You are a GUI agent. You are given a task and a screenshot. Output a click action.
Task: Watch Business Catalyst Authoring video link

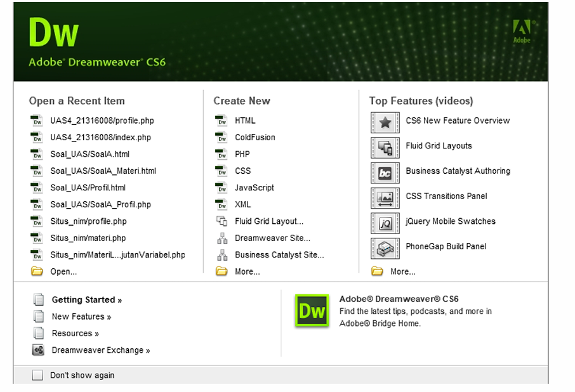pyautogui.click(x=458, y=171)
